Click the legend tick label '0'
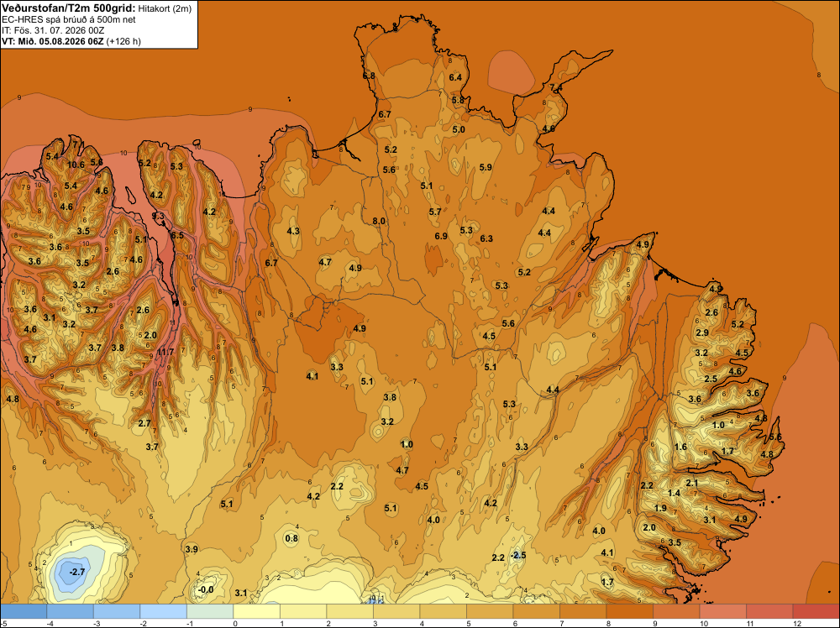 236,623
